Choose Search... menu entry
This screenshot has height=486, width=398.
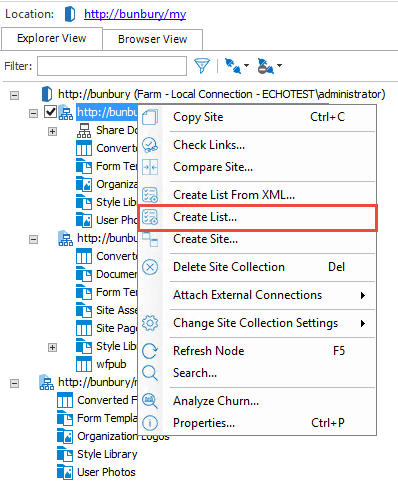point(257,373)
